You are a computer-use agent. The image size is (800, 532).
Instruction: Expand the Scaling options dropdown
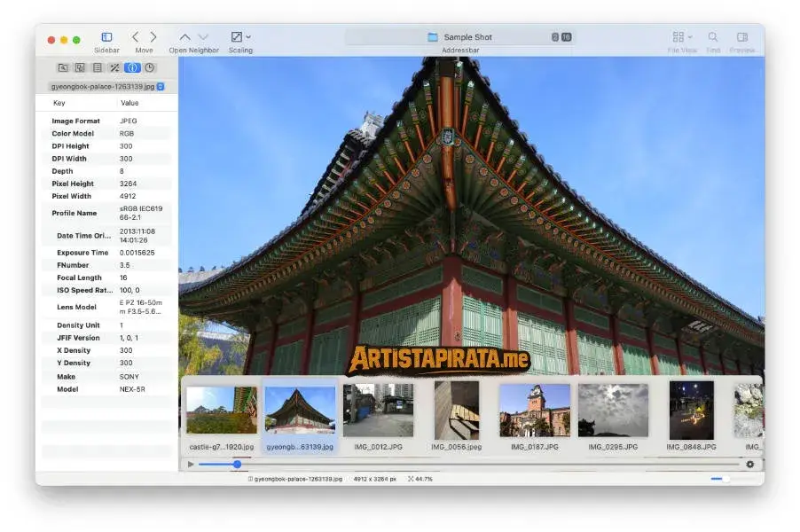pos(247,36)
